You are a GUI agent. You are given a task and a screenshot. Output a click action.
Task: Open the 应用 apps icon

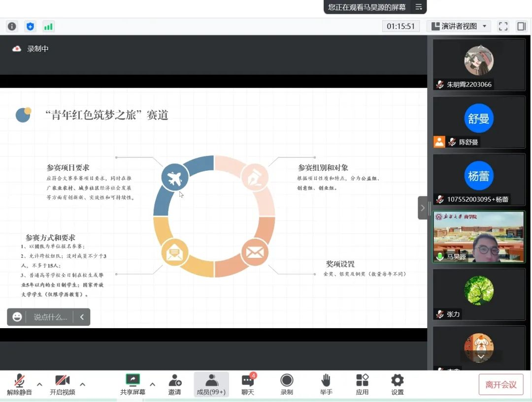pyautogui.click(x=362, y=384)
